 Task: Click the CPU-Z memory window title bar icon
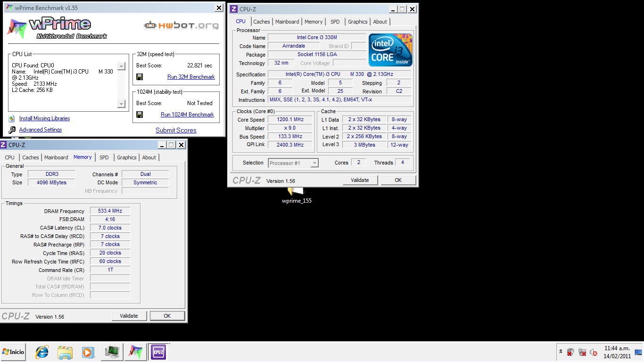pos(3,145)
